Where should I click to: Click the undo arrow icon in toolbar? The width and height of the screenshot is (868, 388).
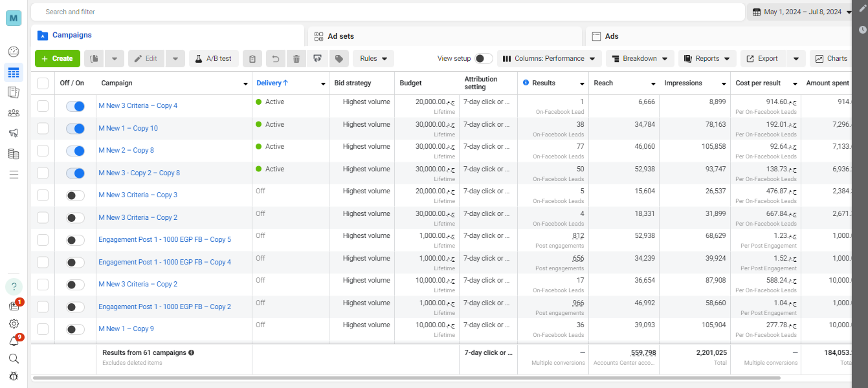276,59
